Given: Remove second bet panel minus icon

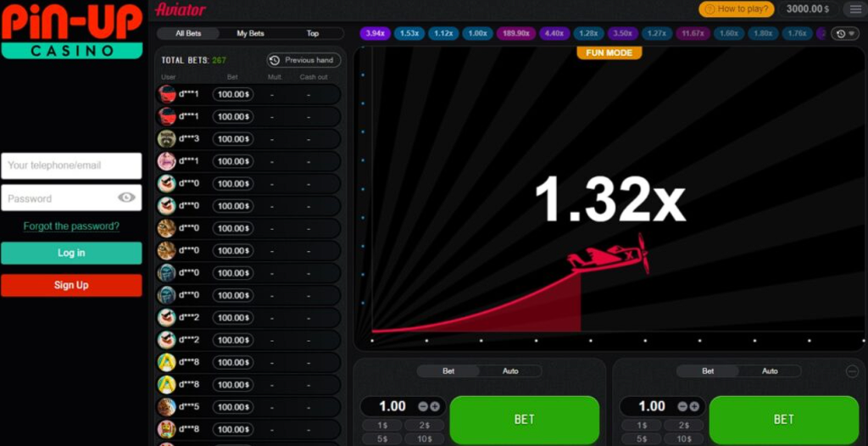Looking at the screenshot, I should click(x=853, y=371).
